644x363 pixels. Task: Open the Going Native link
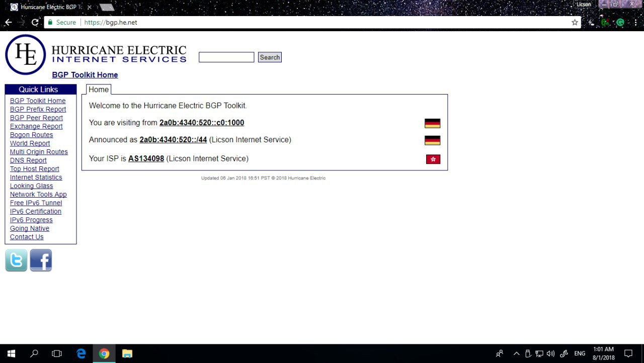point(30,229)
